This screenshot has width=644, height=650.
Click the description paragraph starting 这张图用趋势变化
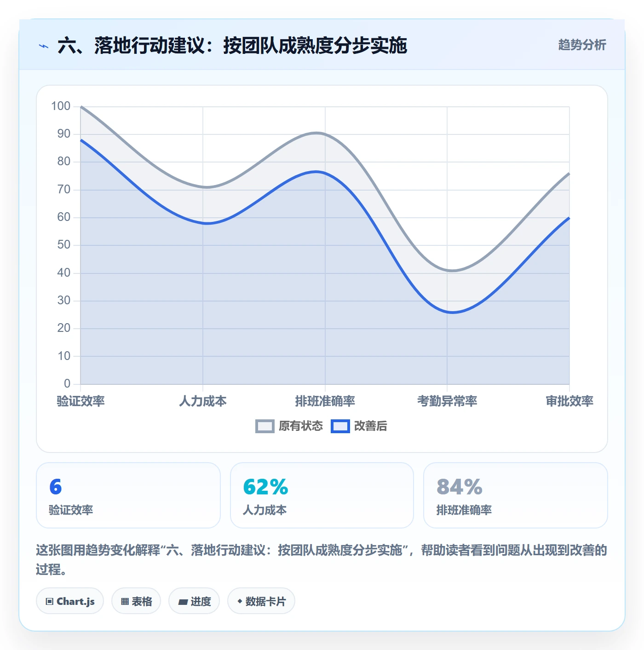322,560
